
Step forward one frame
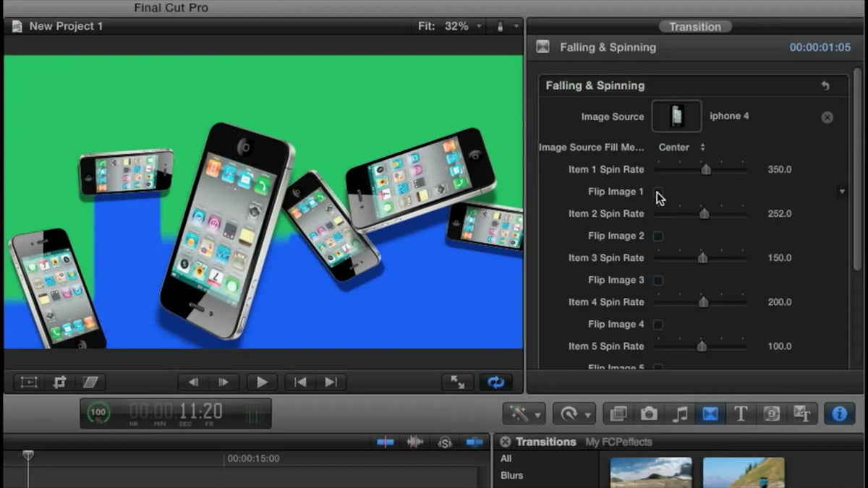(x=224, y=382)
